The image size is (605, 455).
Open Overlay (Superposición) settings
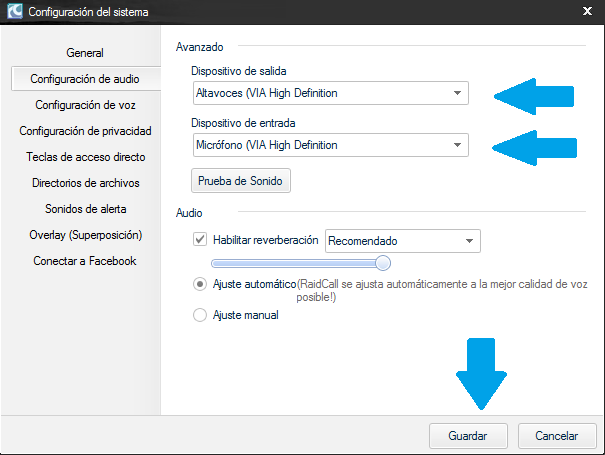[x=85, y=235]
